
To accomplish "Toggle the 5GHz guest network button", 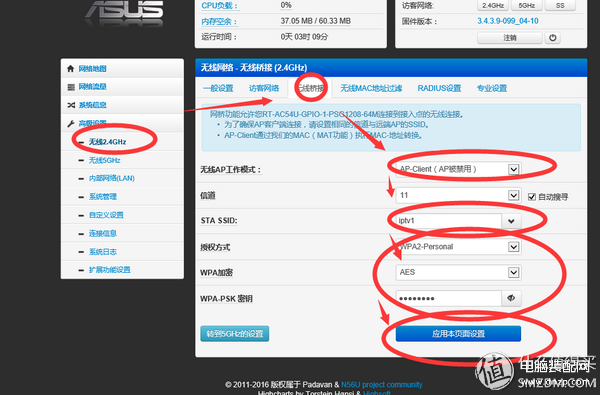I will (527, 5).
